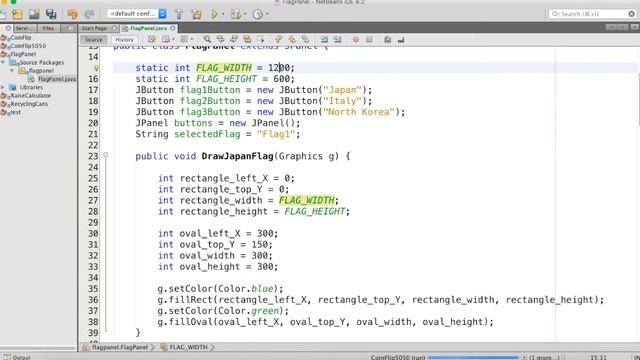Screen dimensions: 640x360
Task: Open the Debug Project dropdown arrow
Action: point(245,14)
